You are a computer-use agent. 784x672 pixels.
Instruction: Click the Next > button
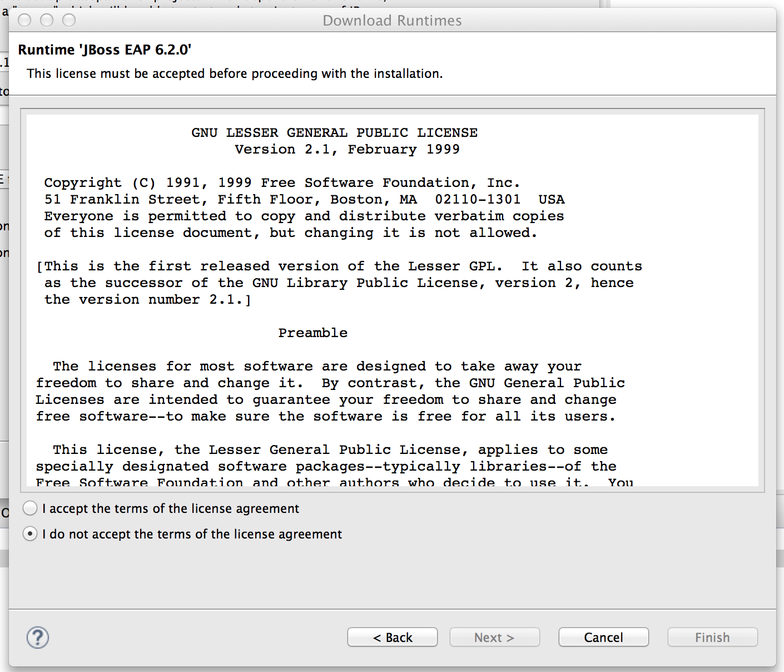[495, 638]
